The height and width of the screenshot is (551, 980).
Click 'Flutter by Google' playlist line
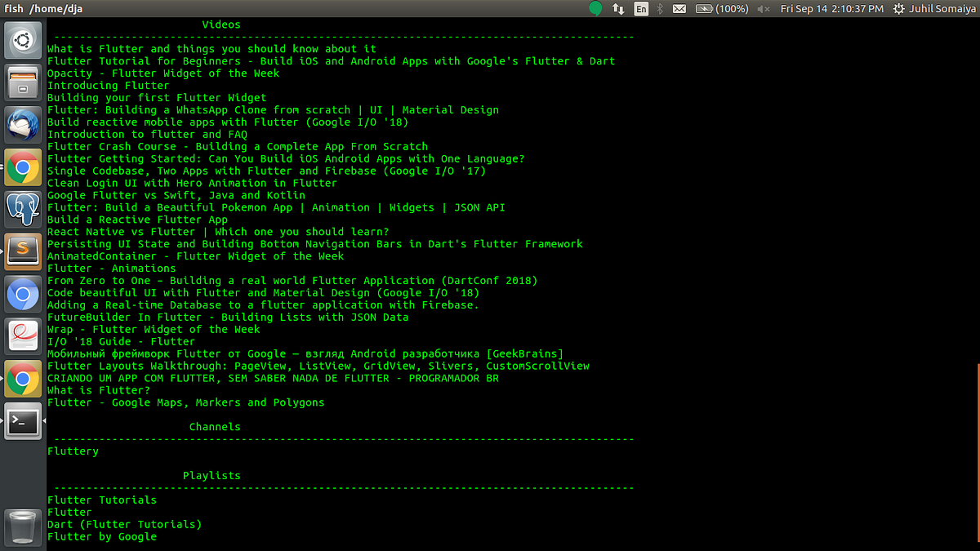[x=102, y=537]
